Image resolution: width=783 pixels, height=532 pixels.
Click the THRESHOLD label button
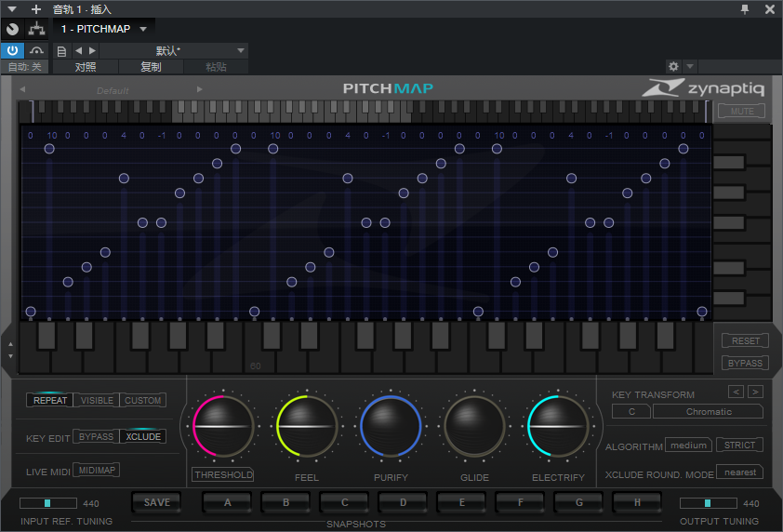pos(223,474)
